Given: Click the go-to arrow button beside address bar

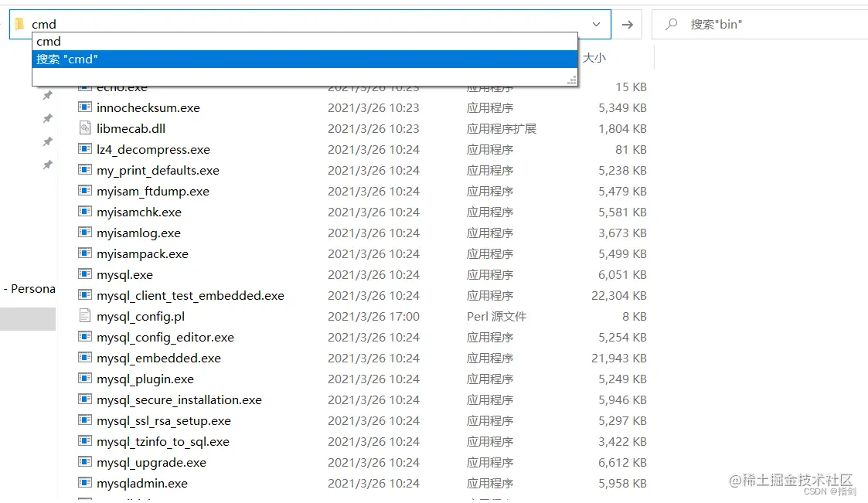Looking at the screenshot, I should click(x=627, y=25).
